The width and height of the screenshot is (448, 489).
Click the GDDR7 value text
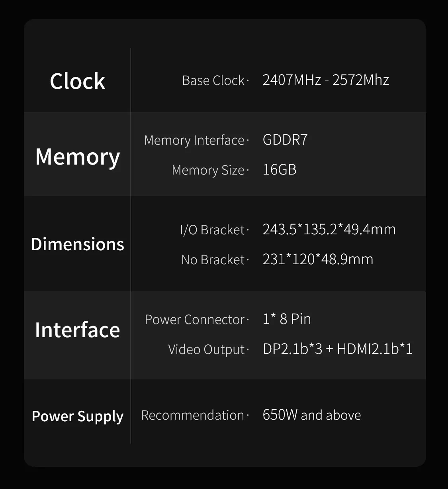click(x=285, y=140)
